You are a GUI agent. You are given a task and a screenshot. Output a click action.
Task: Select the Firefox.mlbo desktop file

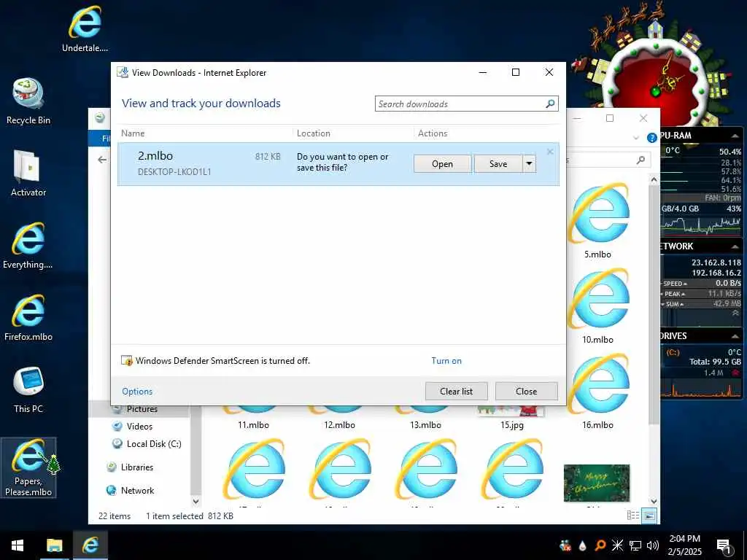click(28, 318)
